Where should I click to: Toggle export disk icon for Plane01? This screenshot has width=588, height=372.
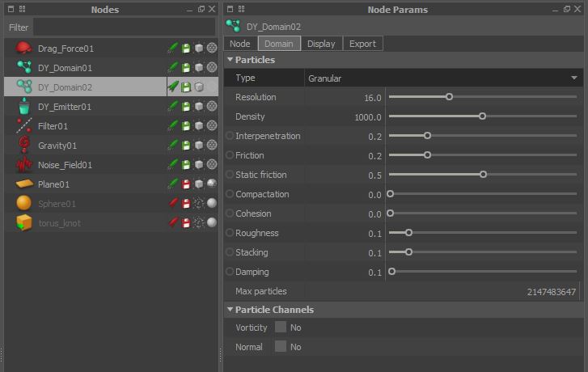[x=185, y=184]
